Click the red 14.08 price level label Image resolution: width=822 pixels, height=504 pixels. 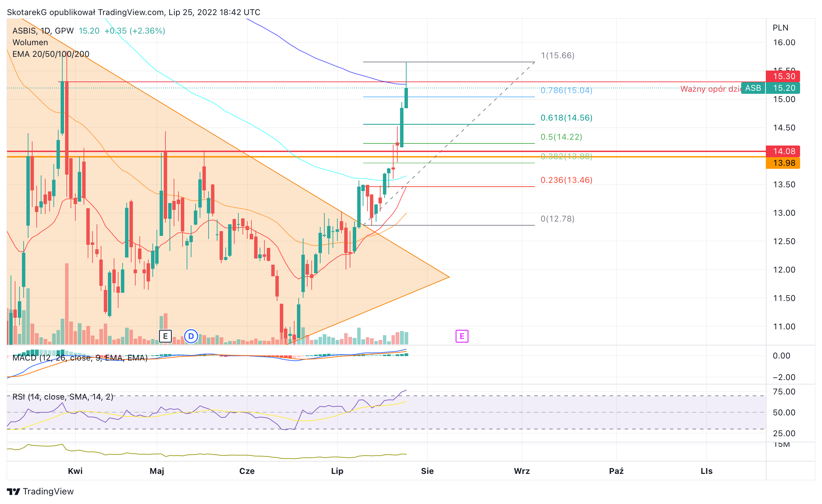pyautogui.click(x=783, y=151)
